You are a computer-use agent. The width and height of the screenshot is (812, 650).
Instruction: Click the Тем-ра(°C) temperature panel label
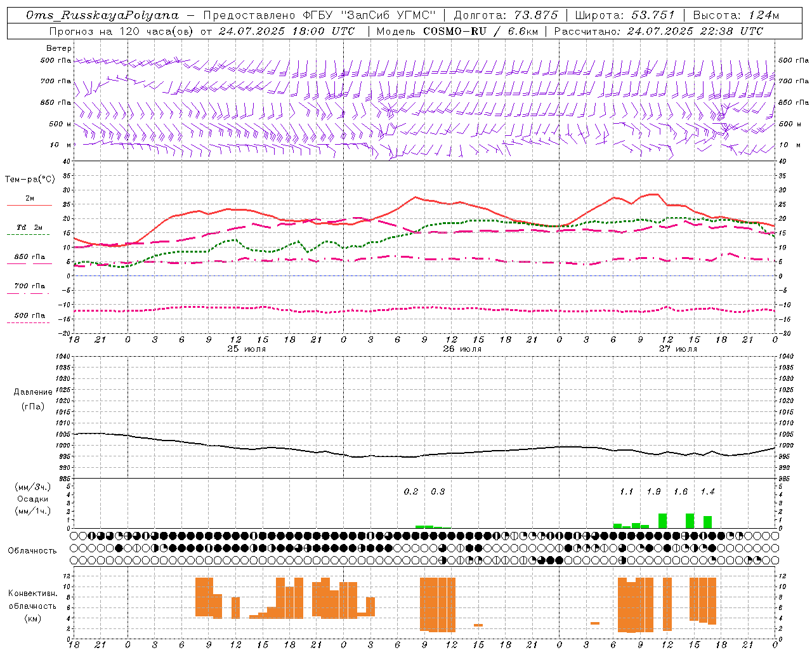pos(30,180)
